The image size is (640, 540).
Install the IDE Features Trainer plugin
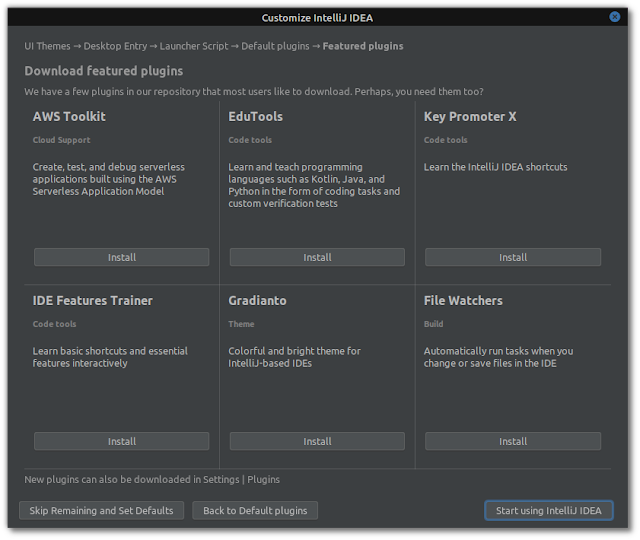(122, 441)
